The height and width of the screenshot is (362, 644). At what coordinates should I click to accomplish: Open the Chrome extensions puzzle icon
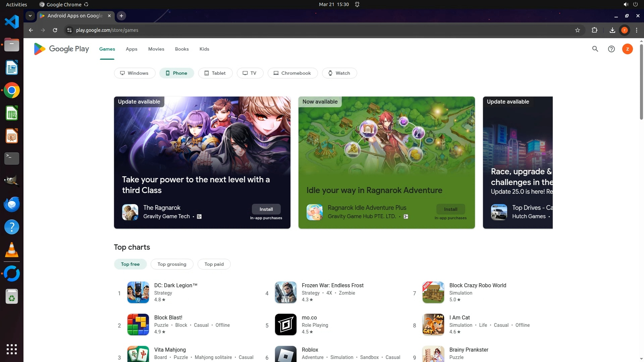pos(594,30)
